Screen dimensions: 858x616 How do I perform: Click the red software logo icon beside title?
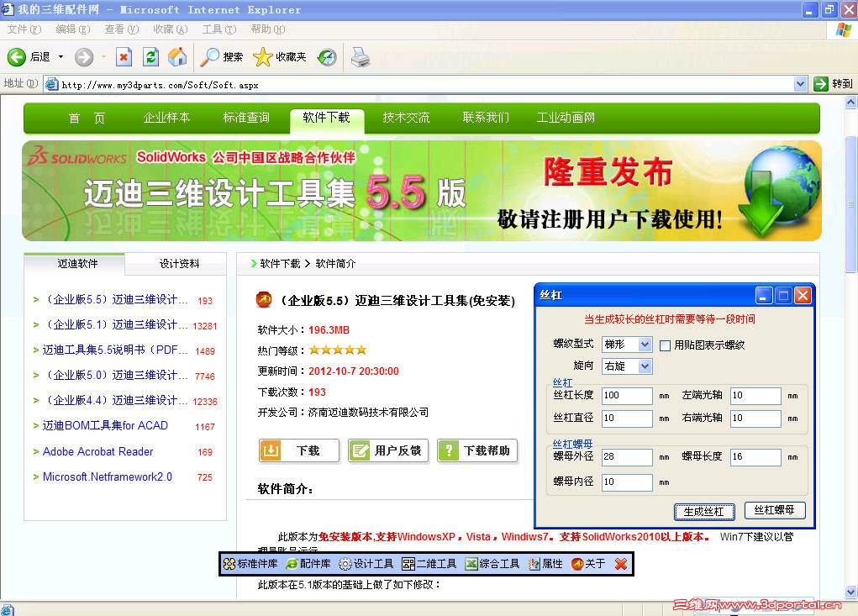(264, 300)
